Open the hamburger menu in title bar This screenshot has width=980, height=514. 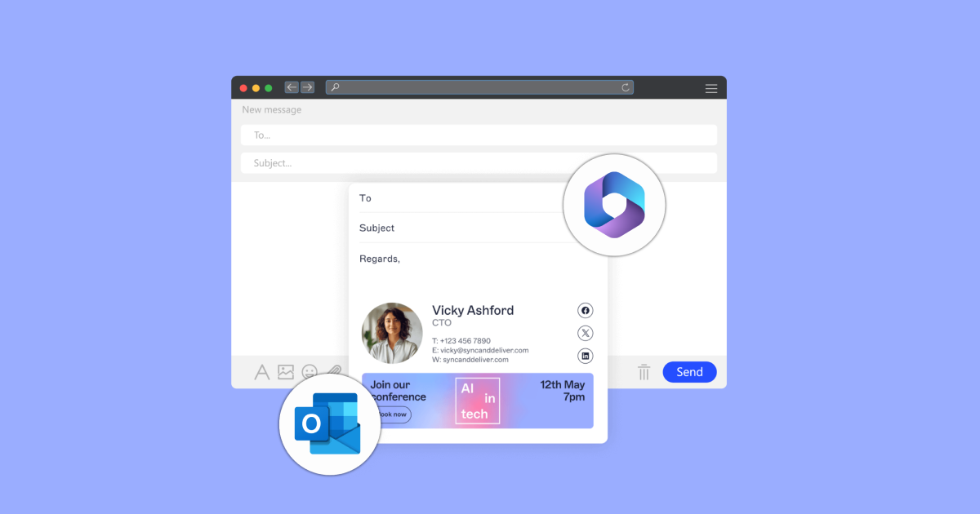(711, 88)
